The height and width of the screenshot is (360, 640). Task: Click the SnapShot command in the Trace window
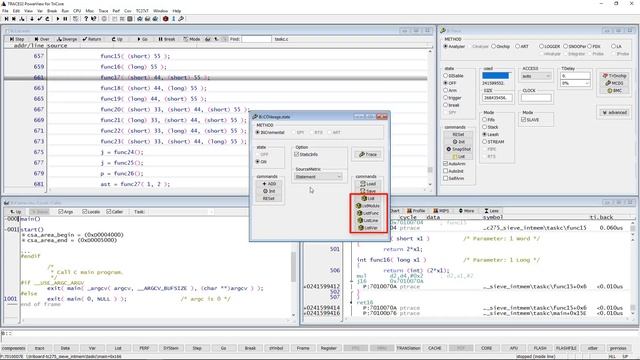459,149
